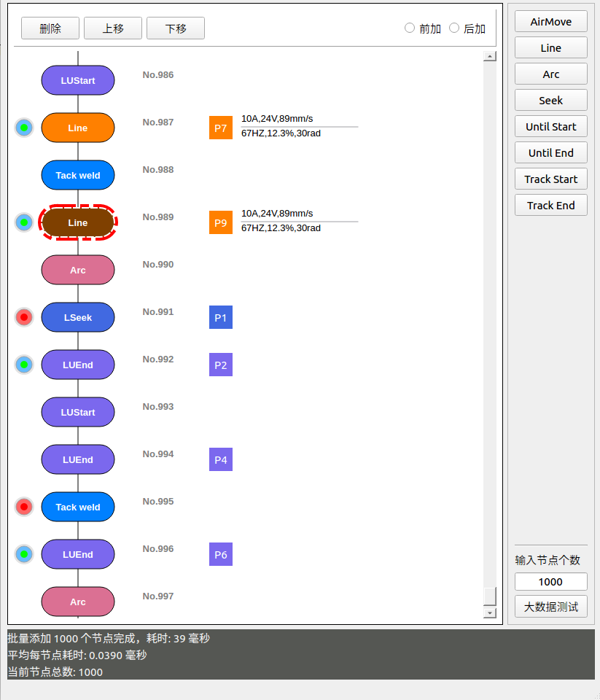Click the 大数据测试 button
The width and height of the screenshot is (600, 700).
coord(550,607)
